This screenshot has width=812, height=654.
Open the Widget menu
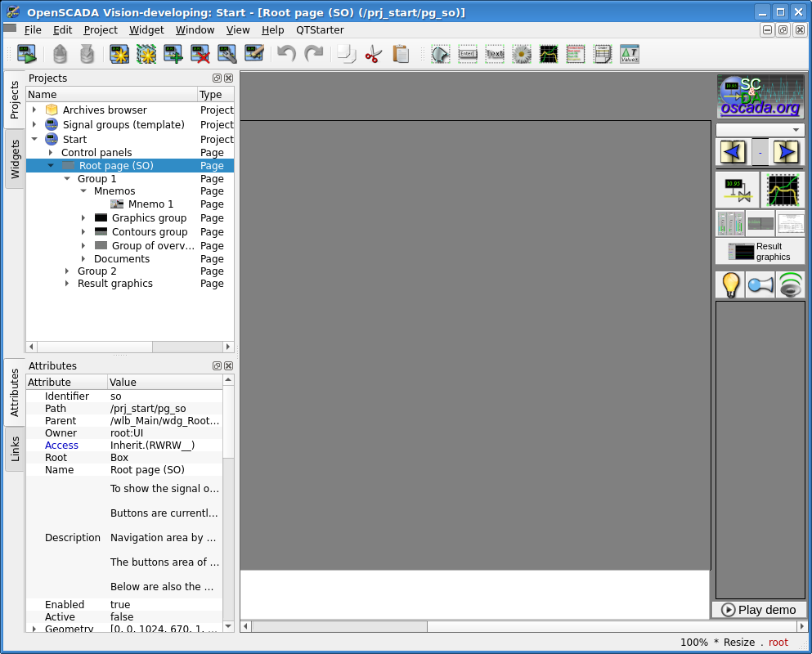[x=146, y=30]
